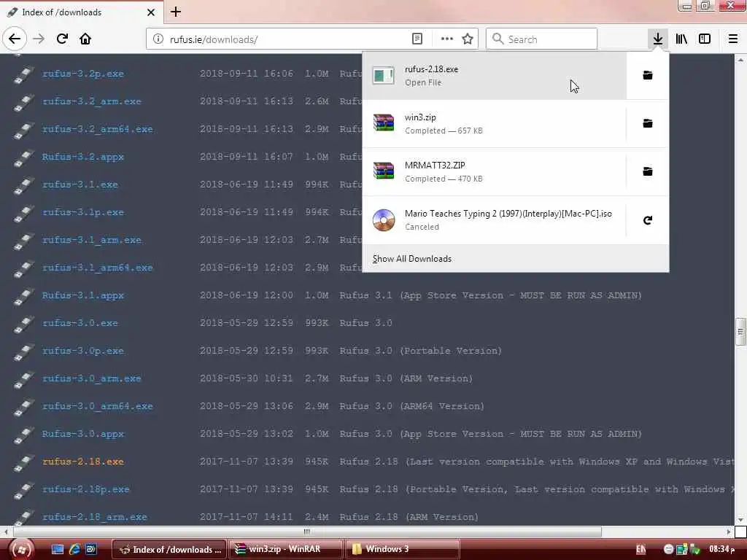Open containing folder for win3.zip
The width and height of the screenshot is (747, 560).
pyautogui.click(x=648, y=123)
